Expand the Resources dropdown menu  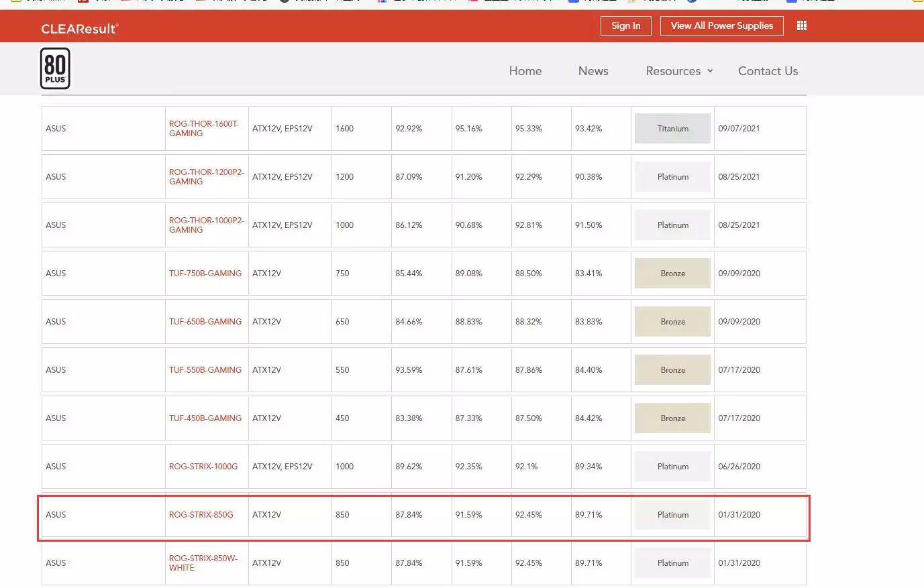pos(678,71)
